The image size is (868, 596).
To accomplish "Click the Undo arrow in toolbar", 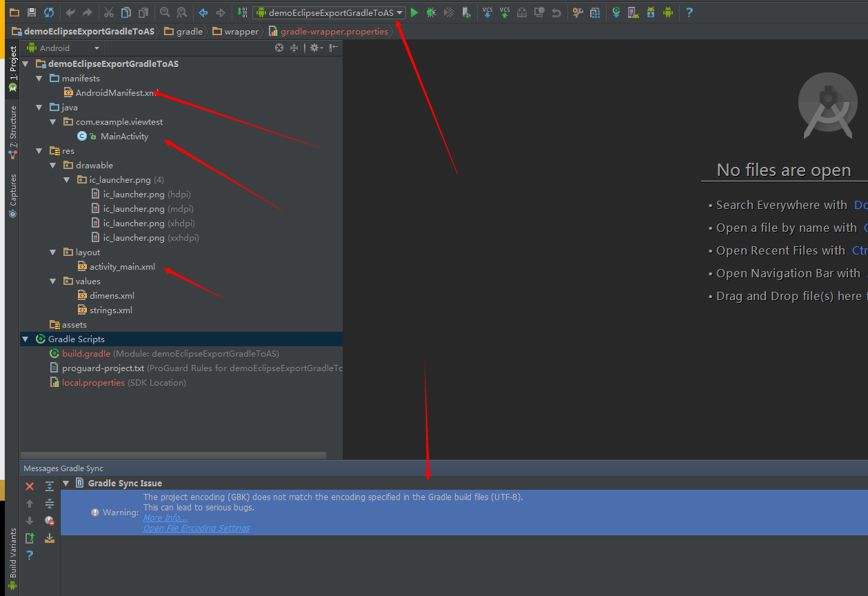I will click(70, 12).
